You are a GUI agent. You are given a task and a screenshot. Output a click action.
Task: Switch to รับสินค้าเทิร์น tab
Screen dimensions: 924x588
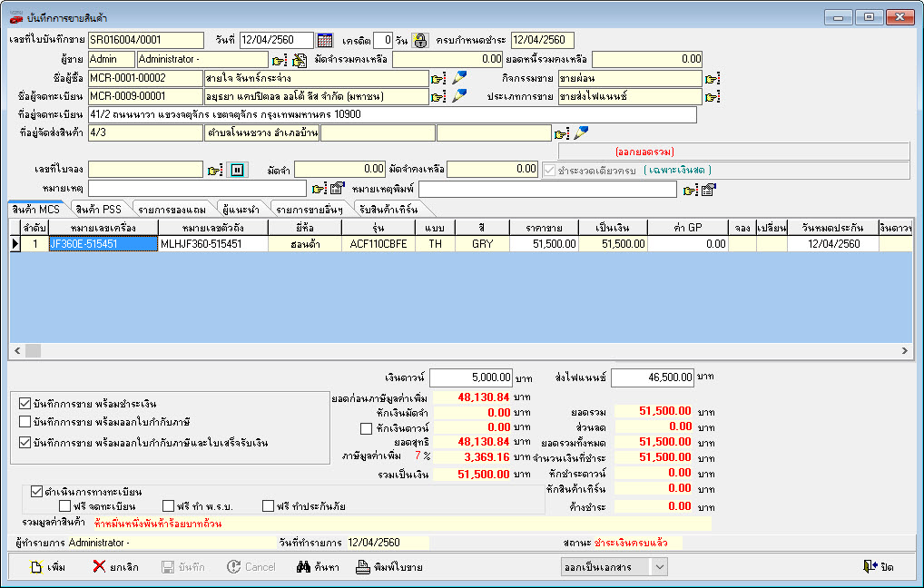[388, 210]
